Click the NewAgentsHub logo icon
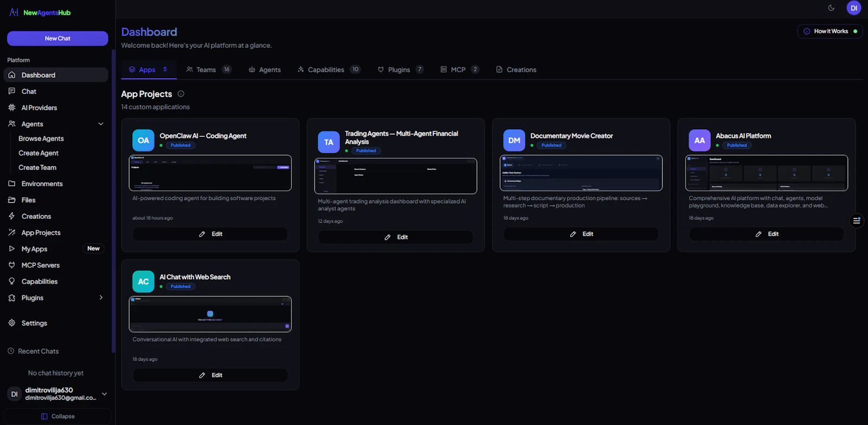This screenshot has height=425, width=868. pyautogui.click(x=14, y=12)
